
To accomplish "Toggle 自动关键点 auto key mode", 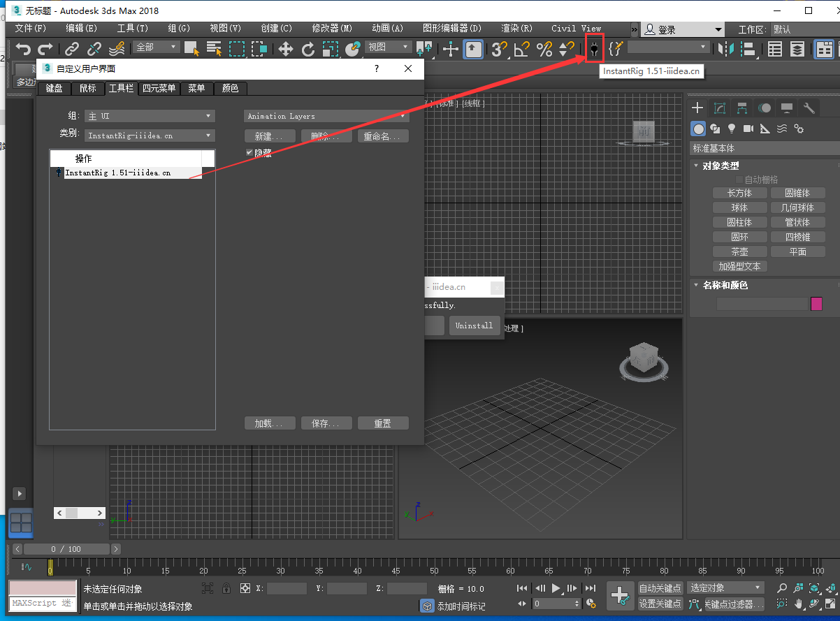I will (x=660, y=588).
